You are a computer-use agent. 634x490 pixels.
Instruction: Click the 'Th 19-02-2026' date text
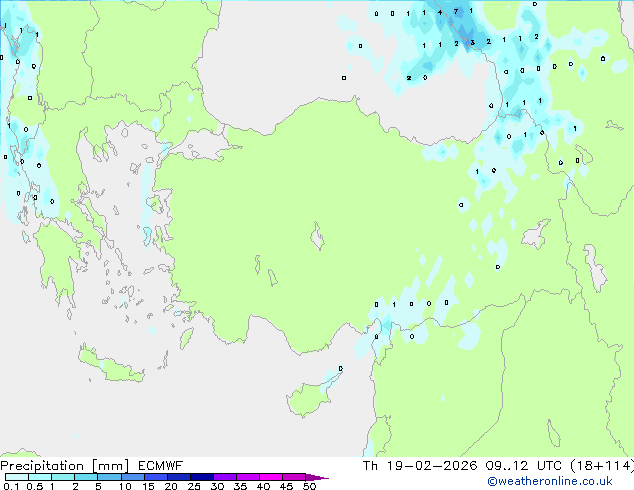[419, 466]
